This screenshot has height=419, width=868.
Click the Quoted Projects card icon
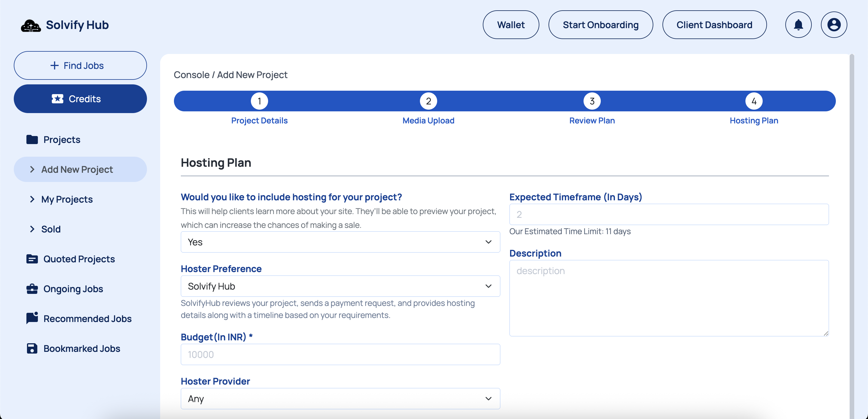(32, 259)
